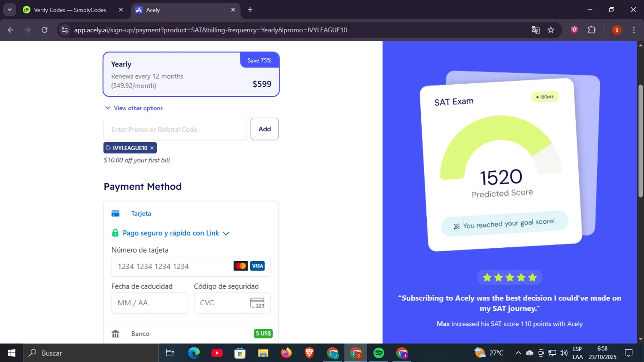Click the green lock icon beside Link
Viewport: 644px width, 362px height.
point(115,233)
